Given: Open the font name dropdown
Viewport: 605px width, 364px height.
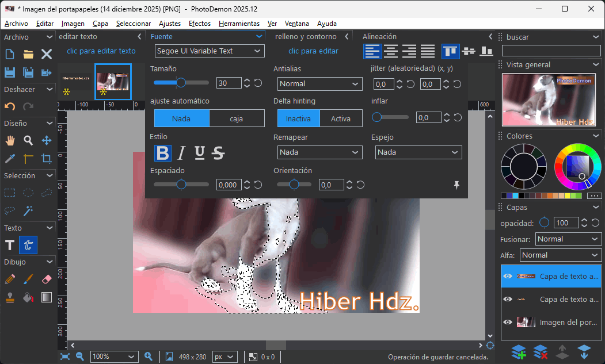Looking at the screenshot, I should click(x=210, y=51).
